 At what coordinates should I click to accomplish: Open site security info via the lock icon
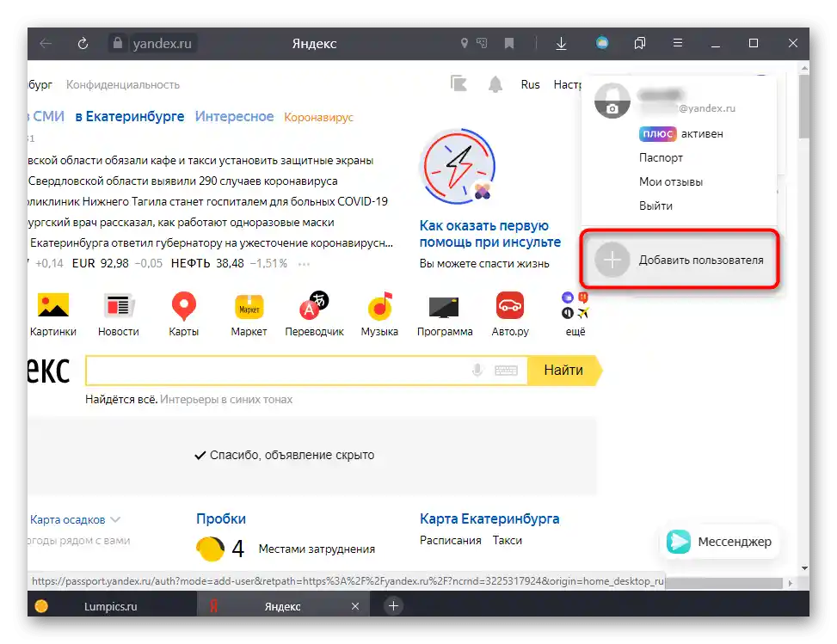click(118, 43)
